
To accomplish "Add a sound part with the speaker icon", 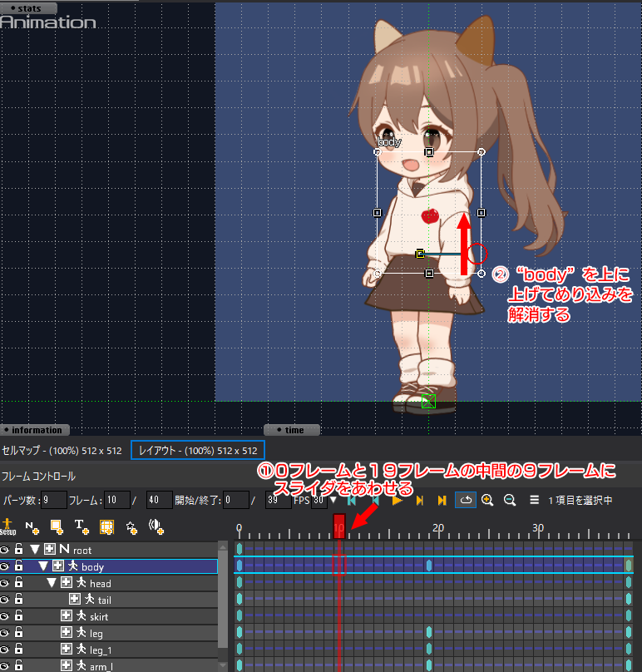I will pyautogui.click(x=156, y=526).
